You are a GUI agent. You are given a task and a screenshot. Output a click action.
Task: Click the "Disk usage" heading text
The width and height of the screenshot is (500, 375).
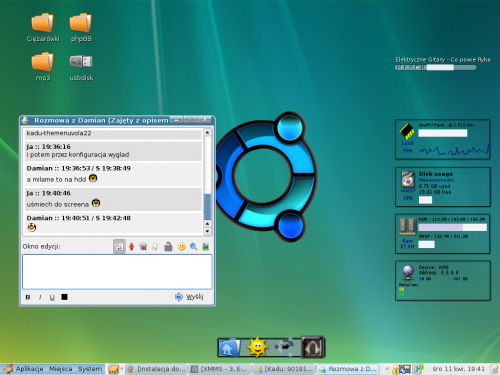click(x=436, y=174)
